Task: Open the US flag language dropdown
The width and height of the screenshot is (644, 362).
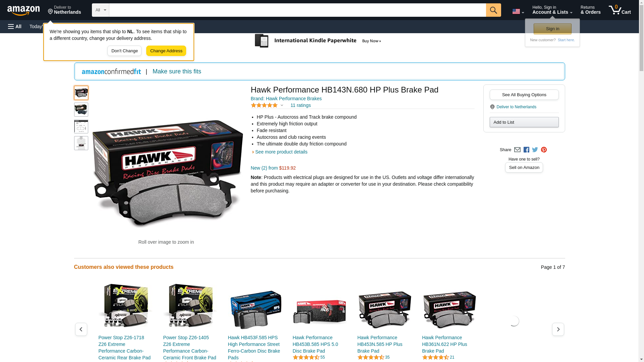Action: click(518, 11)
